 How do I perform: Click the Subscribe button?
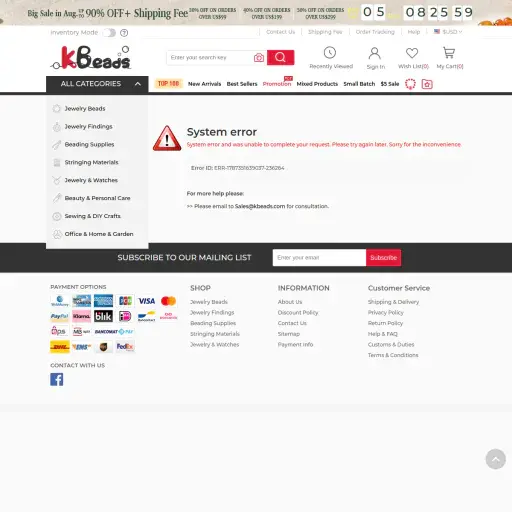point(383,258)
